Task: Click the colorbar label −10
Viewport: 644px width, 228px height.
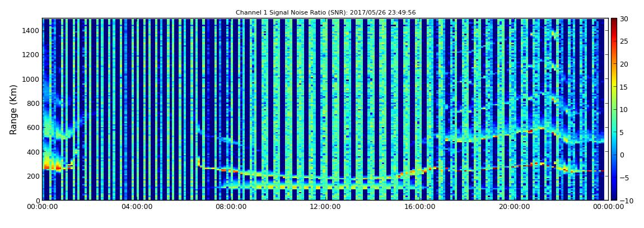Action: click(626, 201)
